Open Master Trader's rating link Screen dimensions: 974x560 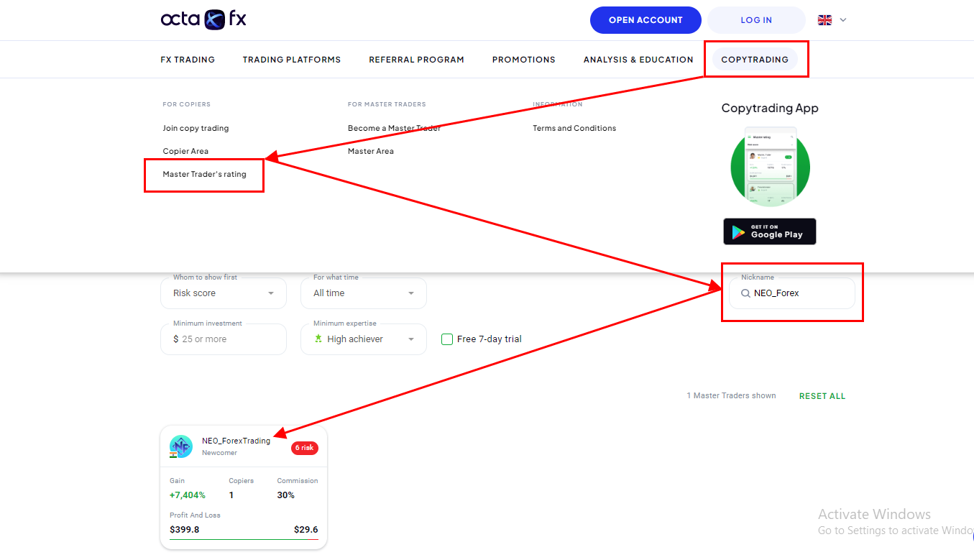coord(205,175)
